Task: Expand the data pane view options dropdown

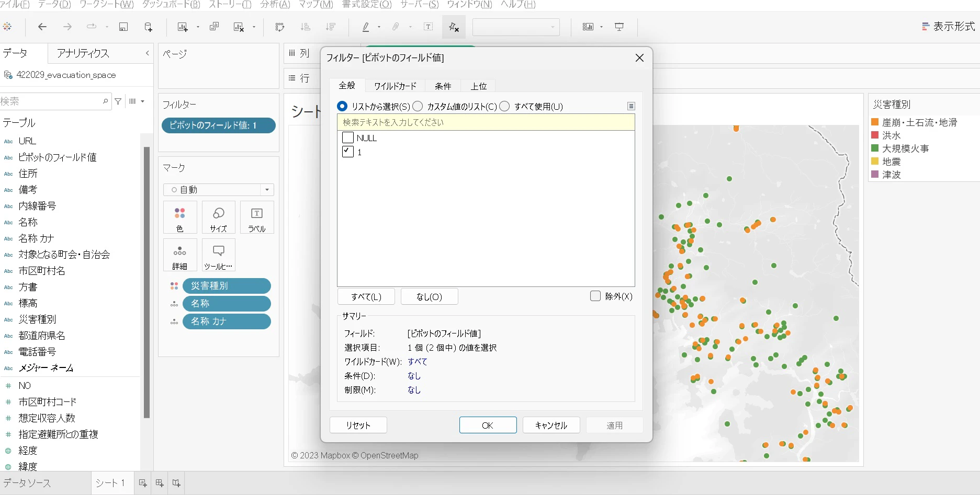Action: [137, 101]
